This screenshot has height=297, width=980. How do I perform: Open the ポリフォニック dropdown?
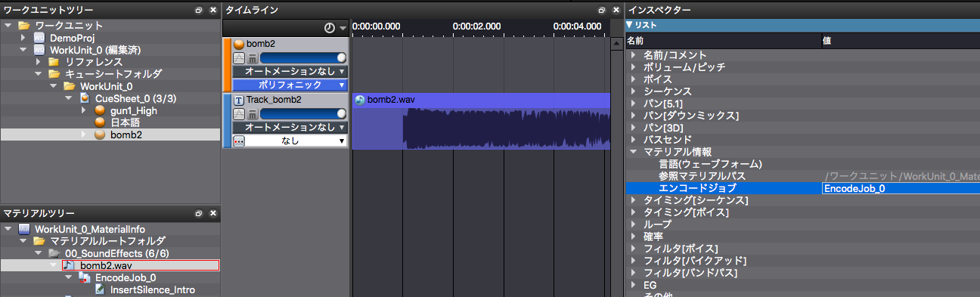coord(290,85)
